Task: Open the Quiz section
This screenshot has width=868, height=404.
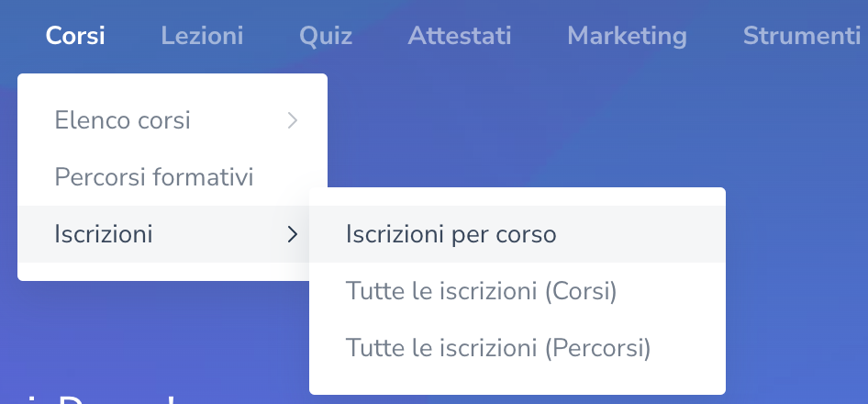Action: click(x=326, y=36)
